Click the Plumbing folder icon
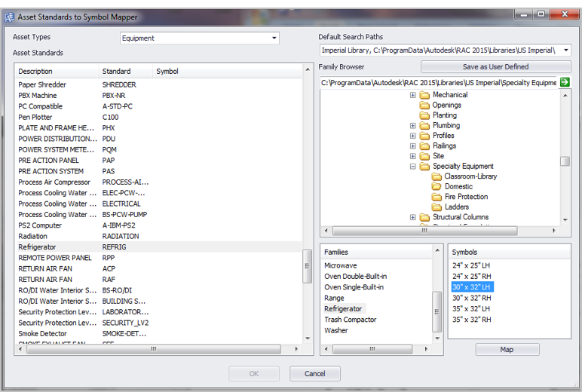 pyautogui.click(x=424, y=126)
